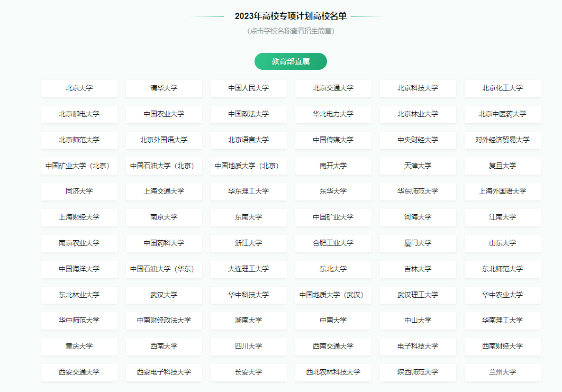Select 中国政法大学
This screenshot has width=562, height=392.
tap(248, 114)
